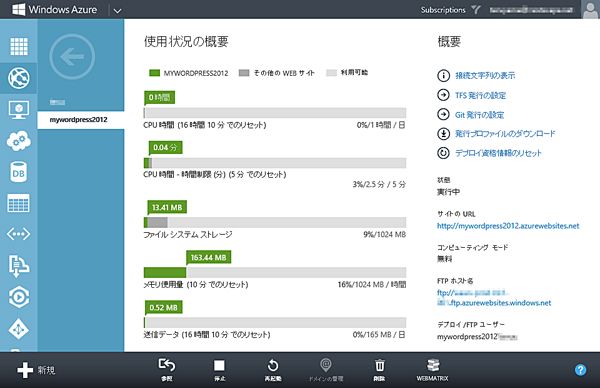Viewport: 600px width, 388px height.
Task: Open the blue help question mark icon
Action: point(580,370)
